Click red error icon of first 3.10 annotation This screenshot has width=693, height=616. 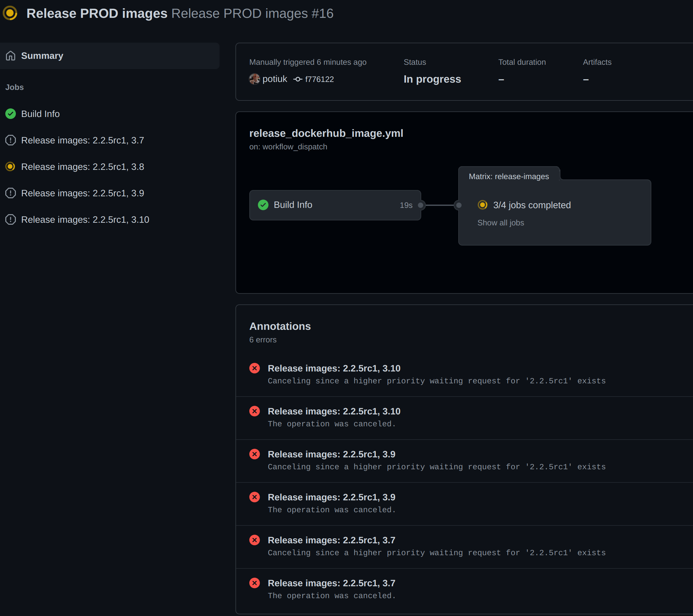255,368
